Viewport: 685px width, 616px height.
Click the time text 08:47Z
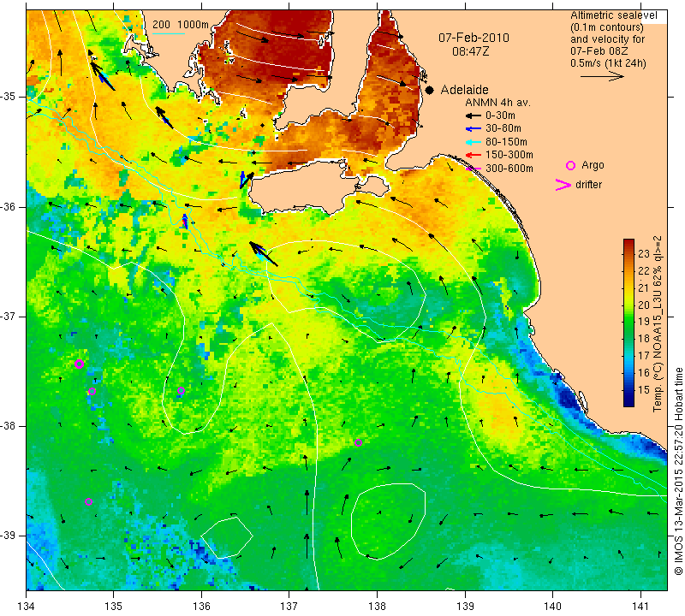click(x=470, y=51)
